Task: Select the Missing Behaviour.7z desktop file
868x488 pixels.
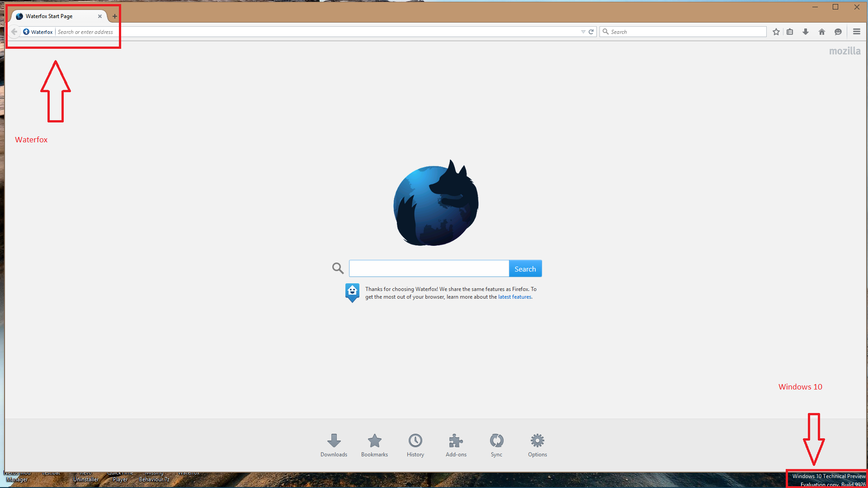Action: [x=155, y=476]
